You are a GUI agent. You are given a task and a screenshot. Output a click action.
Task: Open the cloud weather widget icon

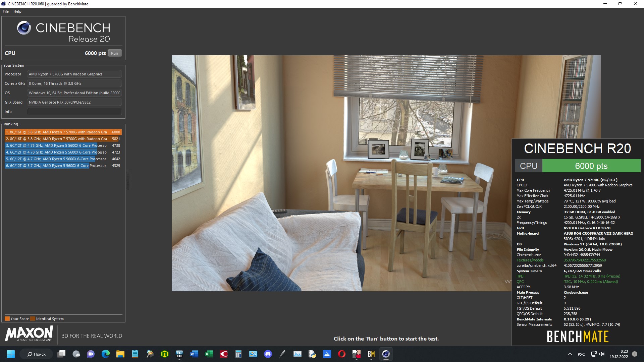(76, 354)
